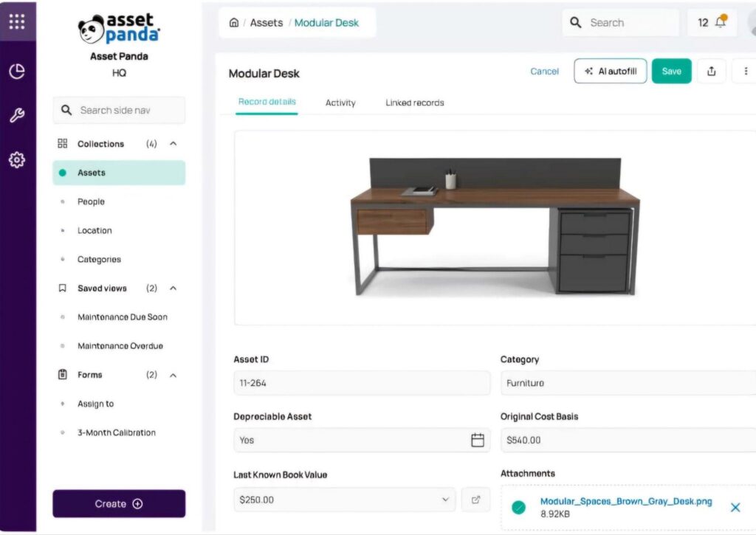This screenshot has width=756, height=535.
Task: Click the Save button
Action: pos(671,72)
